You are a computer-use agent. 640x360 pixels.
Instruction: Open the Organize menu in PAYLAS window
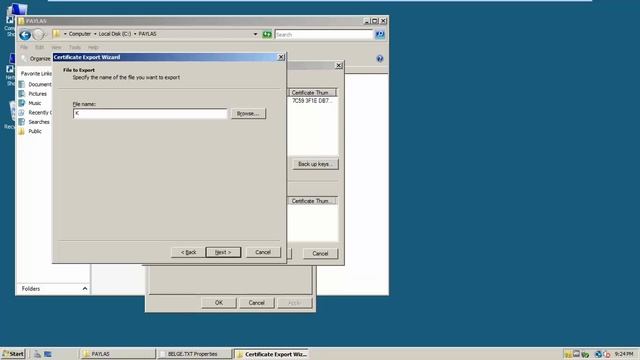[x=40, y=58]
